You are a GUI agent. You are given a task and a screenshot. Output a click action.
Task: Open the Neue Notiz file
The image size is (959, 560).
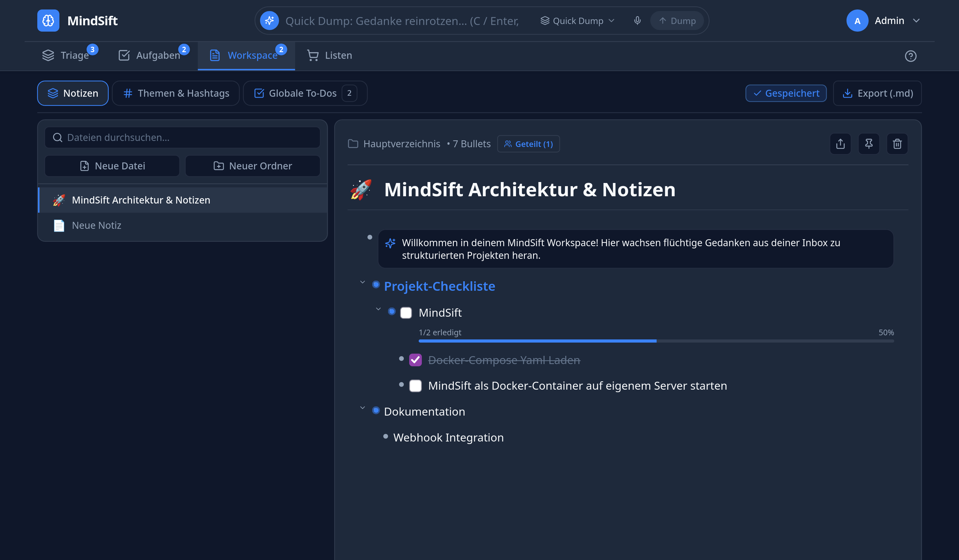(183, 225)
